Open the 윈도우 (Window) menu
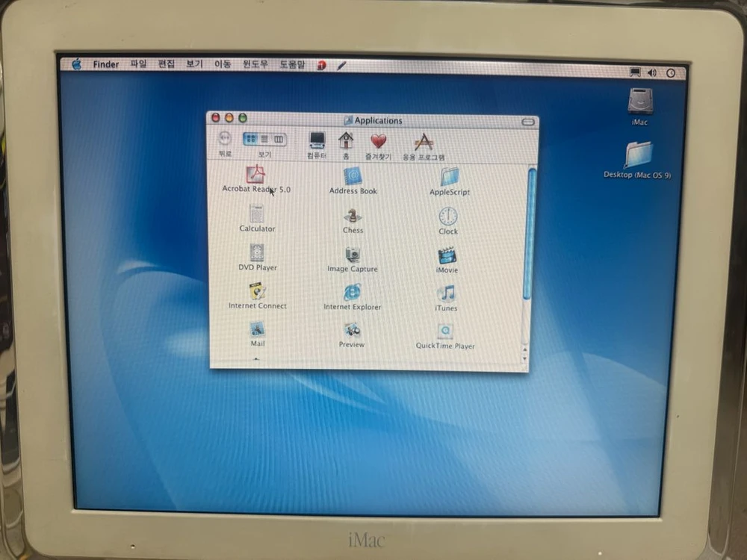This screenshot has height=560, width=747. (255, 63)
